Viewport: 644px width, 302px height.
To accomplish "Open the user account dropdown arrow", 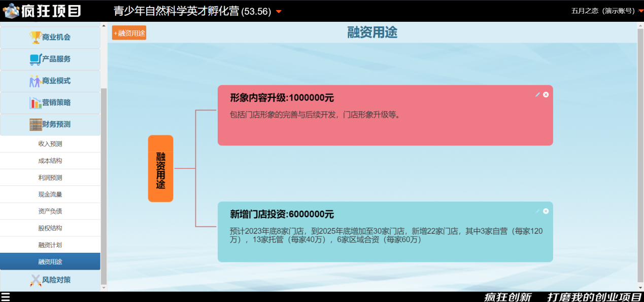I will [640, 11].
